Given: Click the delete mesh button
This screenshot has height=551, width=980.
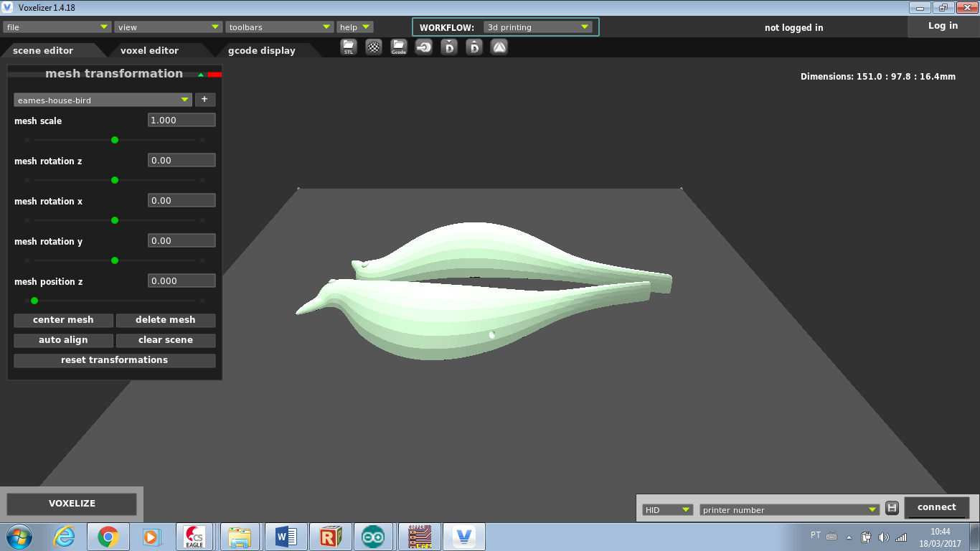Looking at the screenshot, I should tap(166, 320).
